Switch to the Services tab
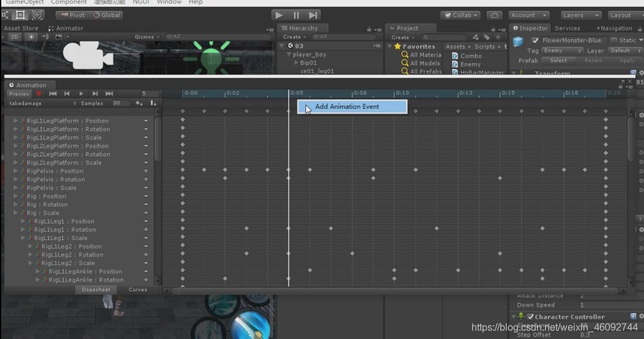Viewport: 644px width, 339px height. point(567,28)
